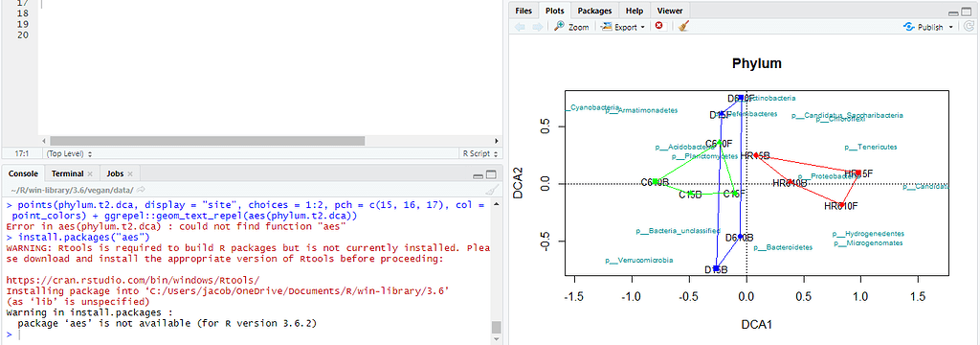The height and width of the screenshot is (345, 980).
Task: Go to the next plot arrow
Action: [x=537, y=27]
